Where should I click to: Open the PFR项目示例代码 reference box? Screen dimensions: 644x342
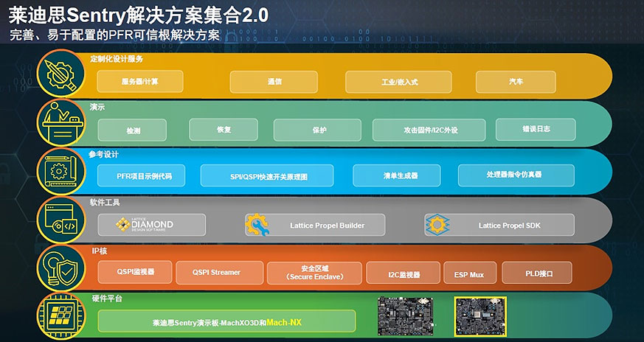(x=144, y=175)
